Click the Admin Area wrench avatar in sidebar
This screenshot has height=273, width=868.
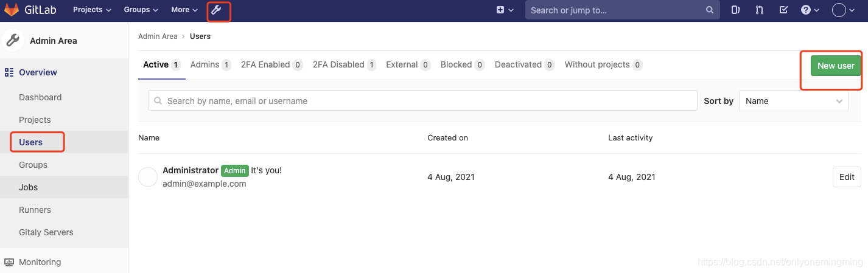point(13,41)
